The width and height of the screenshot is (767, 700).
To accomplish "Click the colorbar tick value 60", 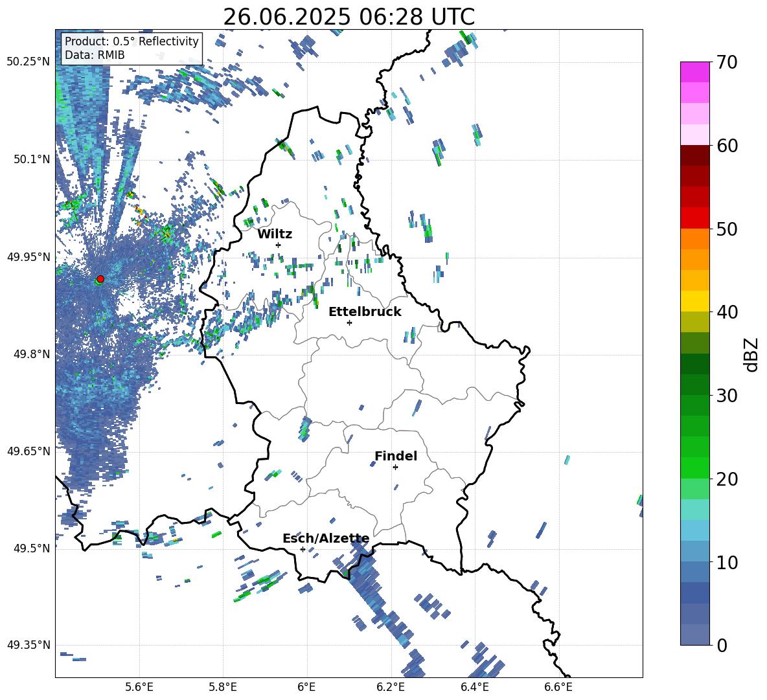I will tap(727, 146).
